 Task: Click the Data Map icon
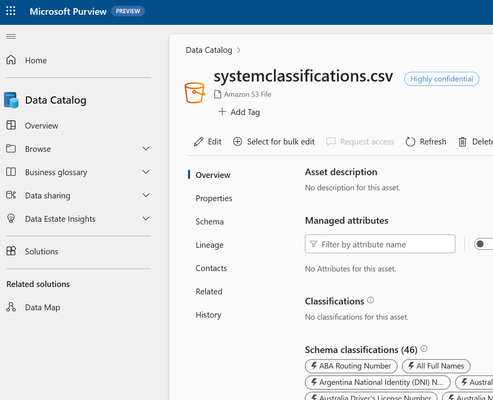tap(11, 307)
